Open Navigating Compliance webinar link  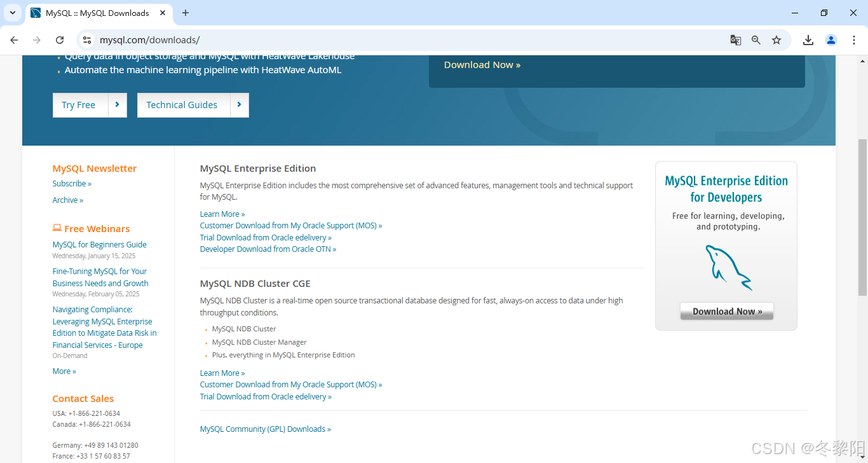click(105, 328)
